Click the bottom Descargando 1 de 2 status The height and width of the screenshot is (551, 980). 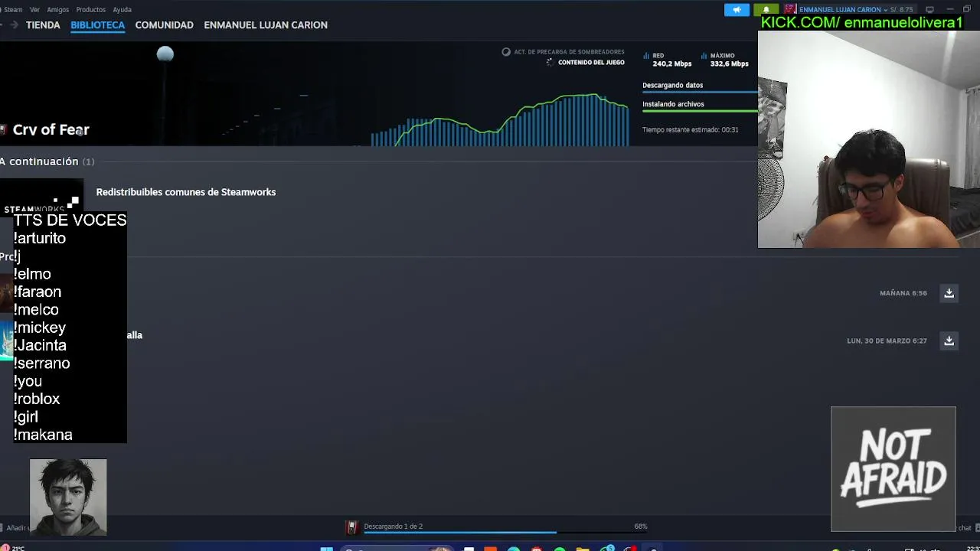pos(393,527)
